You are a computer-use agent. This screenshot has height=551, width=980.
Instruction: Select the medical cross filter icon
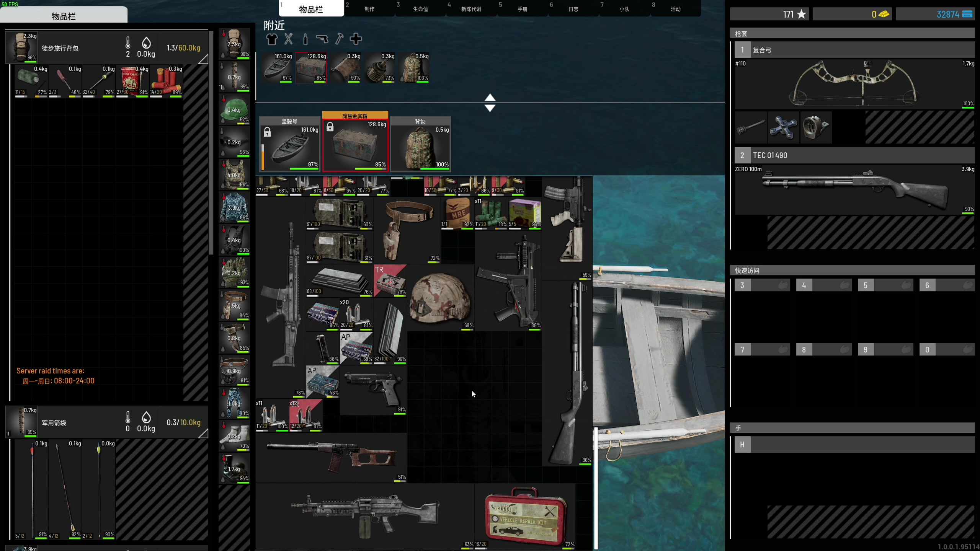[356, 39]
